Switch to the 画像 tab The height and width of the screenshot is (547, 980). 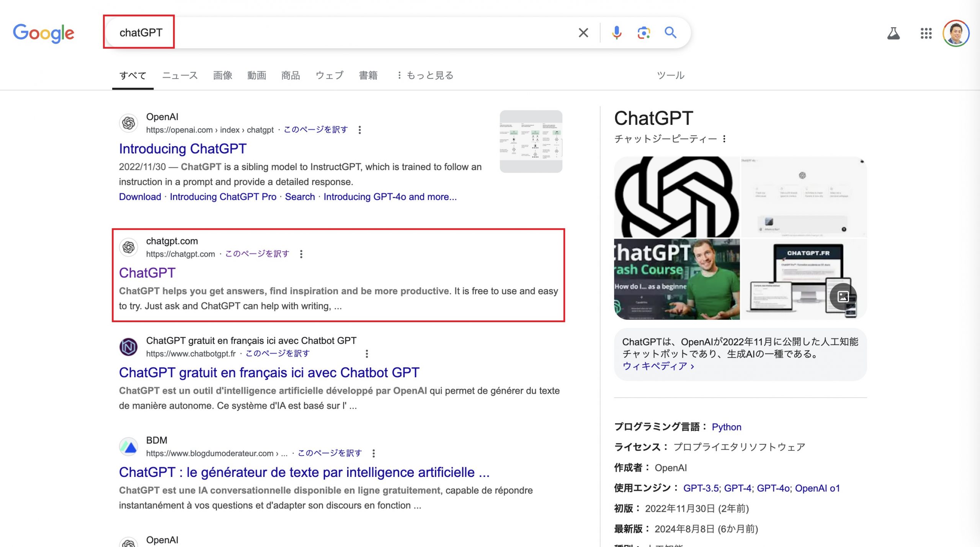pos(223,75)
